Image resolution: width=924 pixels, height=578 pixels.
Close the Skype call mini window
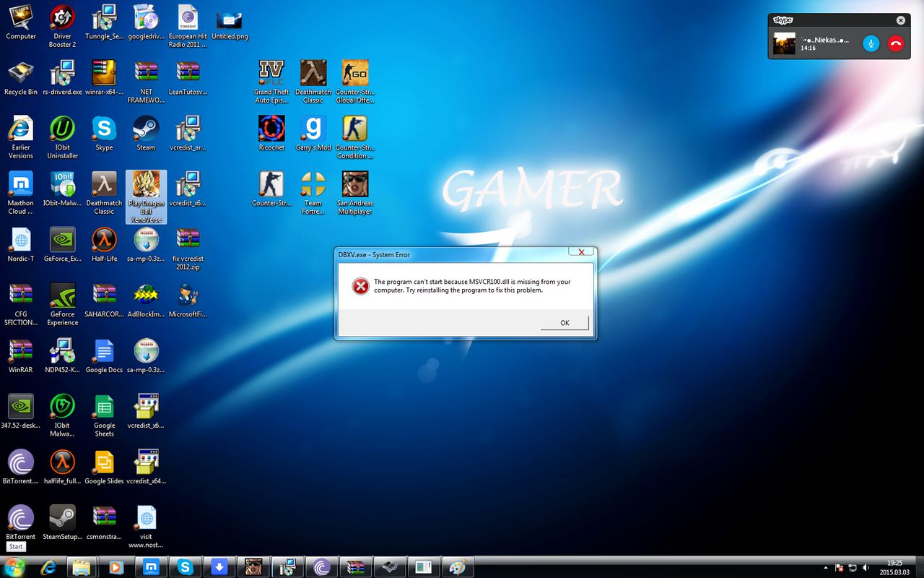click(x=900, y=20)
